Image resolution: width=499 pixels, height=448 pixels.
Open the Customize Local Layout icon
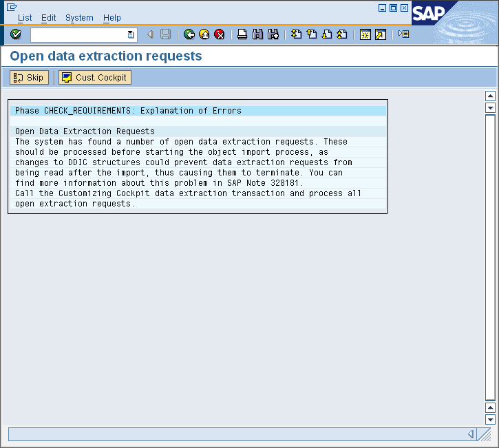403,34
